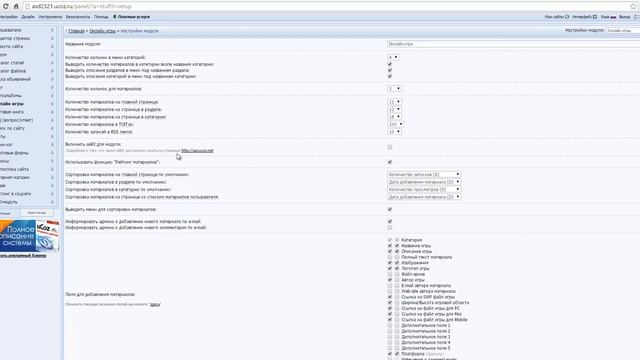This screenshot has height=360, width=640.
Task: Click the arrow icon beside Пользователи
Action: (52, 30)
